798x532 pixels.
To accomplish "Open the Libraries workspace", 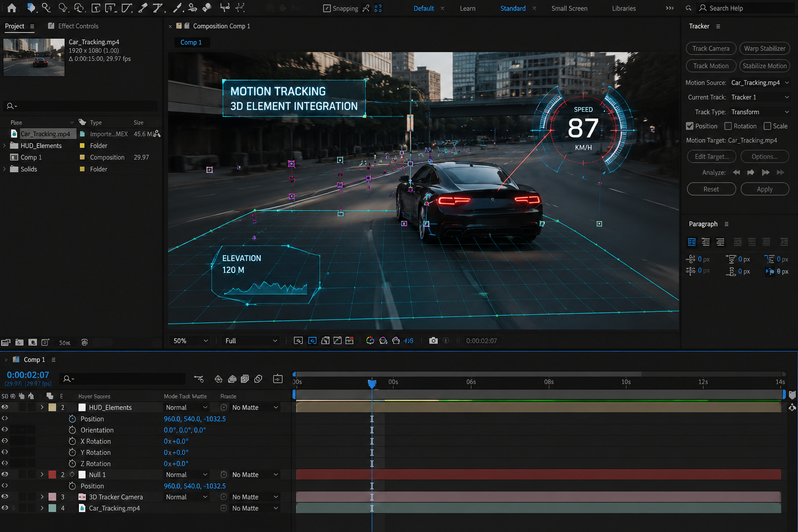I will tap(624, 8).
